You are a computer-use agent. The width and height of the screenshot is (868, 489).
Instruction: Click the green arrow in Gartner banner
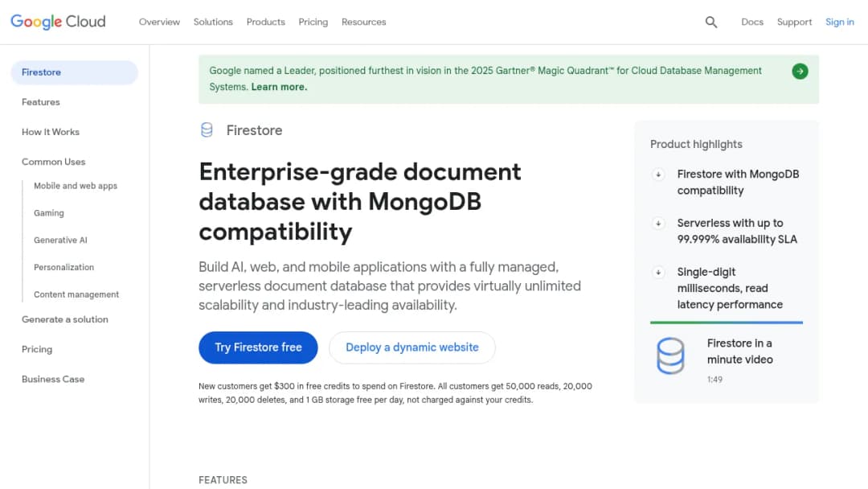tap(800, 71)
